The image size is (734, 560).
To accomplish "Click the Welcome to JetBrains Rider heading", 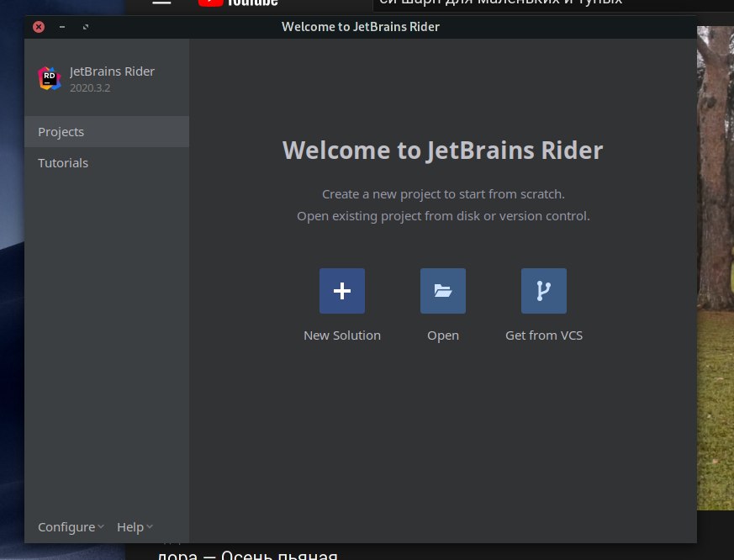I will pyautogui.click(x=442, y=151).
